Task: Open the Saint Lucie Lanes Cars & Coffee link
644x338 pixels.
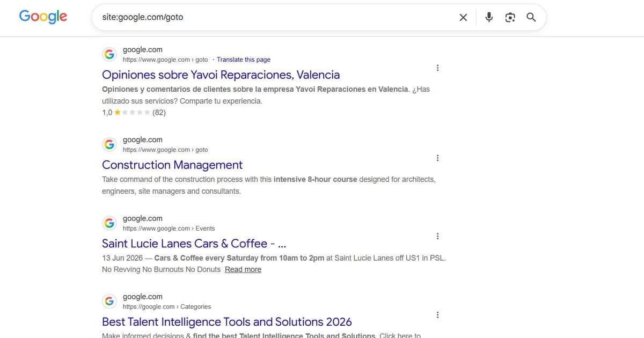Action: [x=194, y=244]
